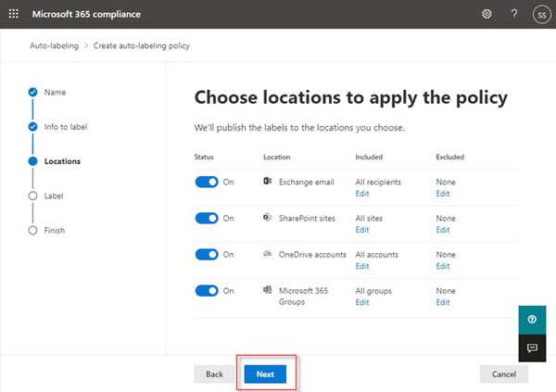Edit excluded sites for SharePoint

tap(443, 230)
